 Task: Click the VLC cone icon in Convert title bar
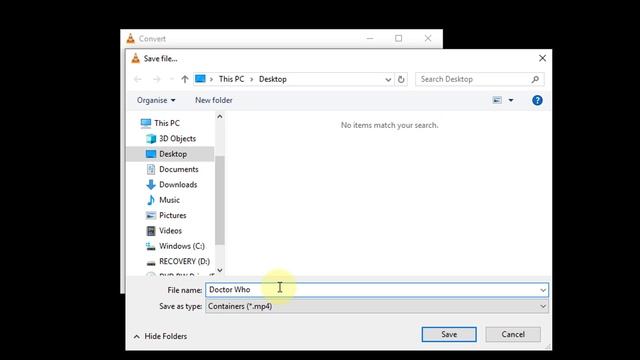130,38
